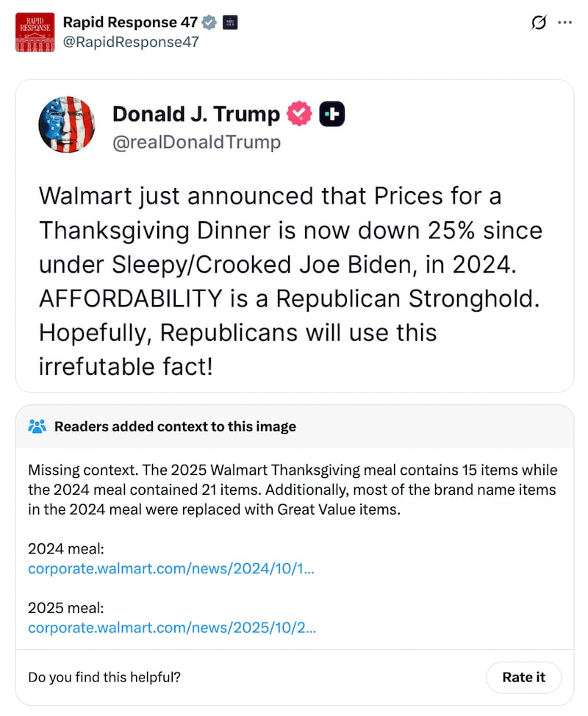Click the @RapidResponse47 handle
Image resolution: width=588 pixels, height=716 pixels.
pyautogui.click(x=131, y=42)
